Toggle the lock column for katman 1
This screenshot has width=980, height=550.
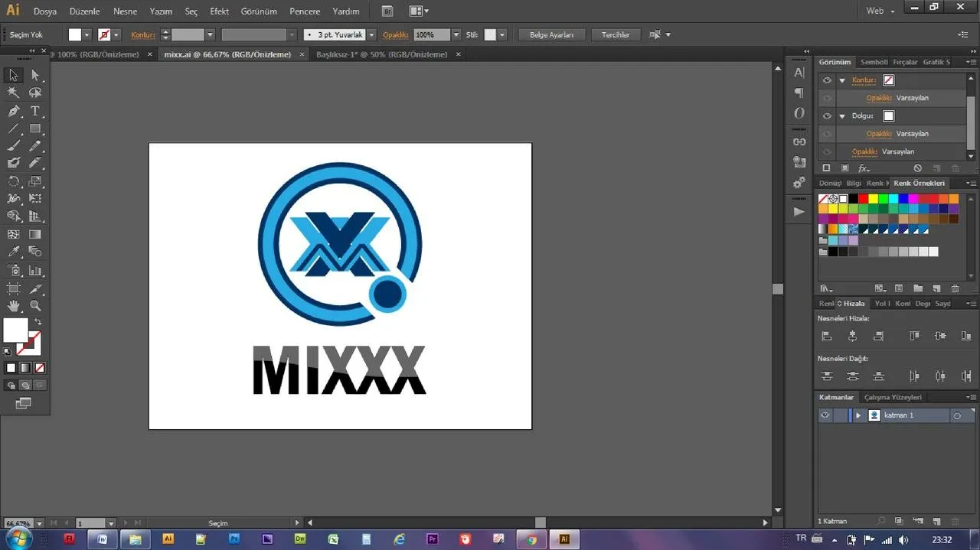point(840,415)
